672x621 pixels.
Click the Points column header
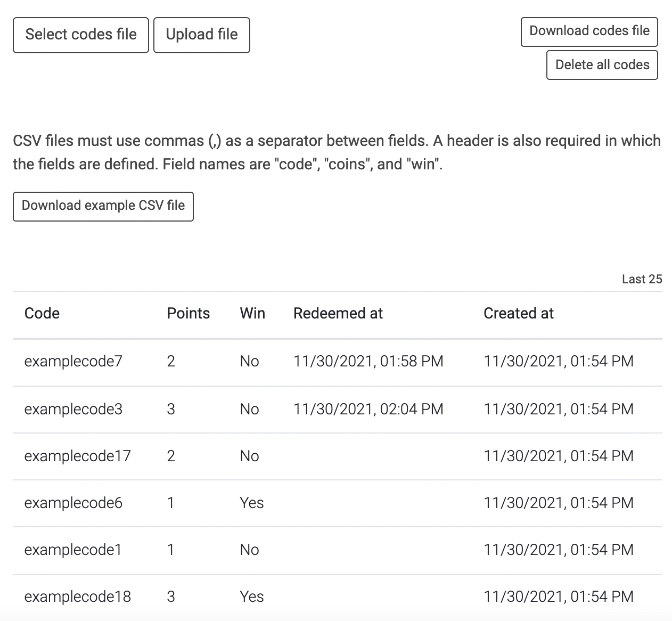pyautogui.click(x=188, y=314)
